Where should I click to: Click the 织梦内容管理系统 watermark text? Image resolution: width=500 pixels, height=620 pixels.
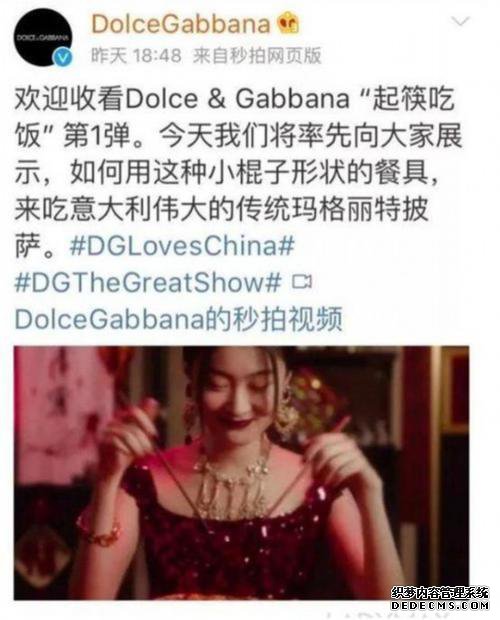click(440, 594)
